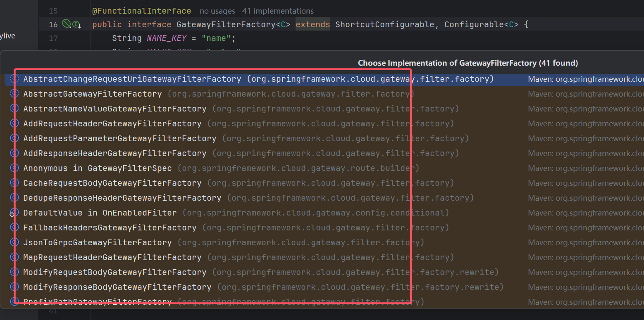Pick AddRequestHeaderGatewayFilterFactory entry
644x320 pixels.
tap(324, 123)
